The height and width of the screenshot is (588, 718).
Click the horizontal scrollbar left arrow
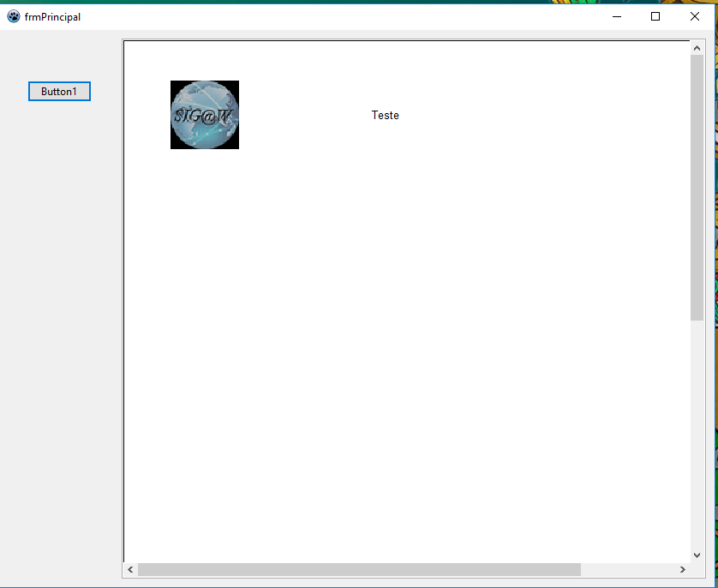[x=130, y=570]
